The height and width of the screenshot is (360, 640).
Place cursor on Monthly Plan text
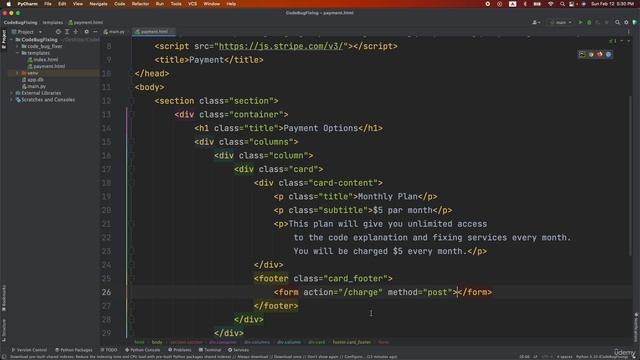point(388,197)
